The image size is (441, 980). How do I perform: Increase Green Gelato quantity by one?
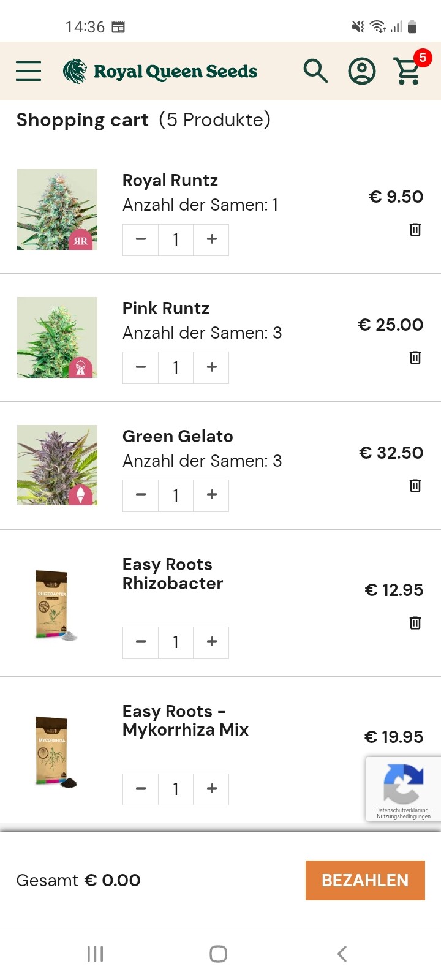click(211, 495)
